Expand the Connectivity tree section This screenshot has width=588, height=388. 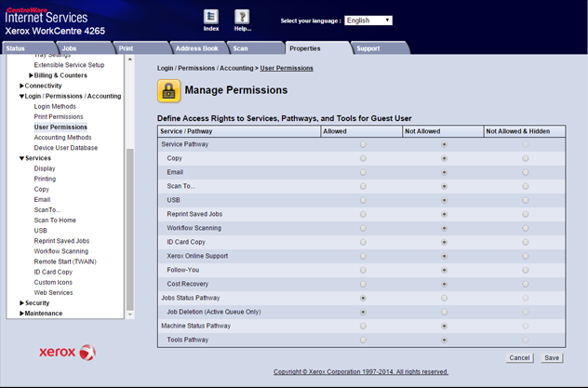pyautogui.click(x=22, y=86)
